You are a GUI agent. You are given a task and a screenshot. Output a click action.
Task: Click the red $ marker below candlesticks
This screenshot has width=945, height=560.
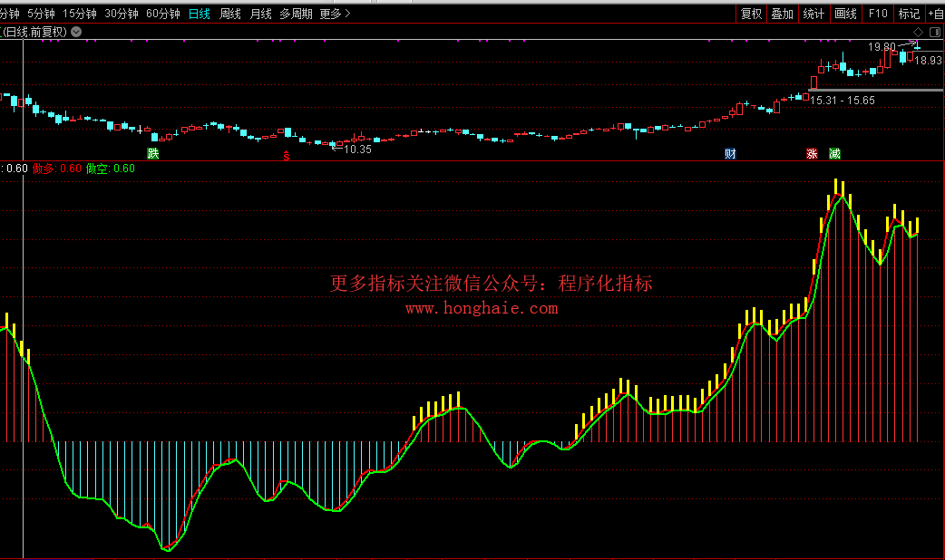coord(287,155)
